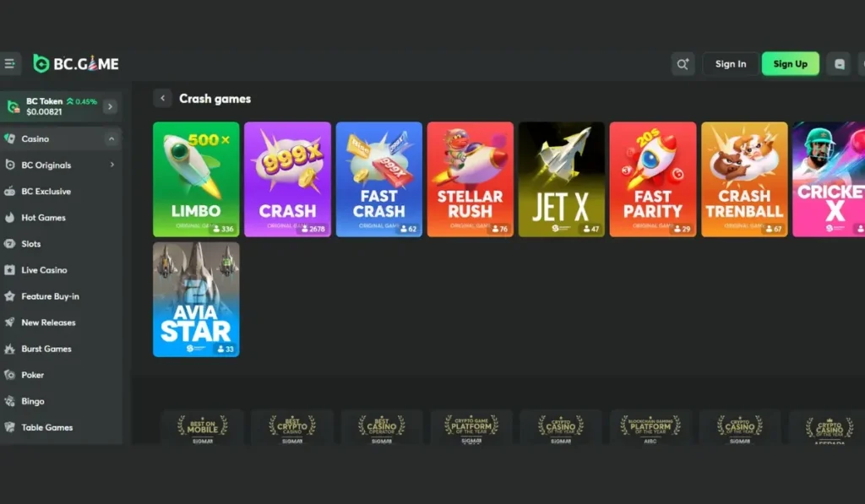Screen dimensions: 865x504
Task: Click the Bingo icon in the sidebar
Action: (x=11, y=401)
